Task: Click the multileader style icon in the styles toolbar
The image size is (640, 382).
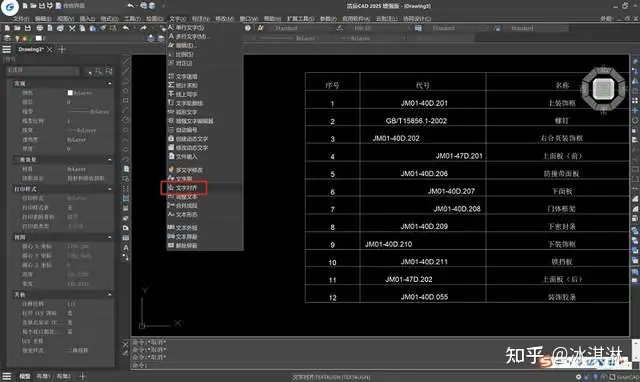Action: pyautogui.click(x=497, y=28)
